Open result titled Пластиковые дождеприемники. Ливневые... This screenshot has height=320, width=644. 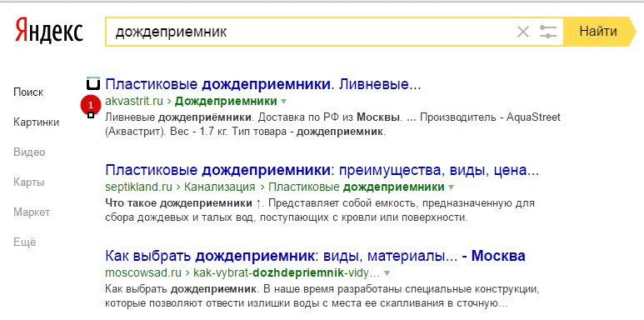coord(263,85)
